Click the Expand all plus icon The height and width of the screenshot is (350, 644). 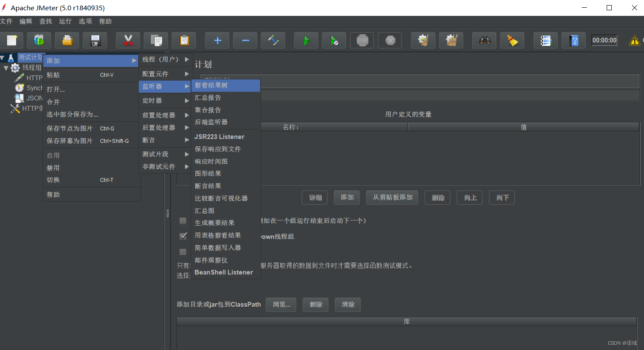point(217,40)
